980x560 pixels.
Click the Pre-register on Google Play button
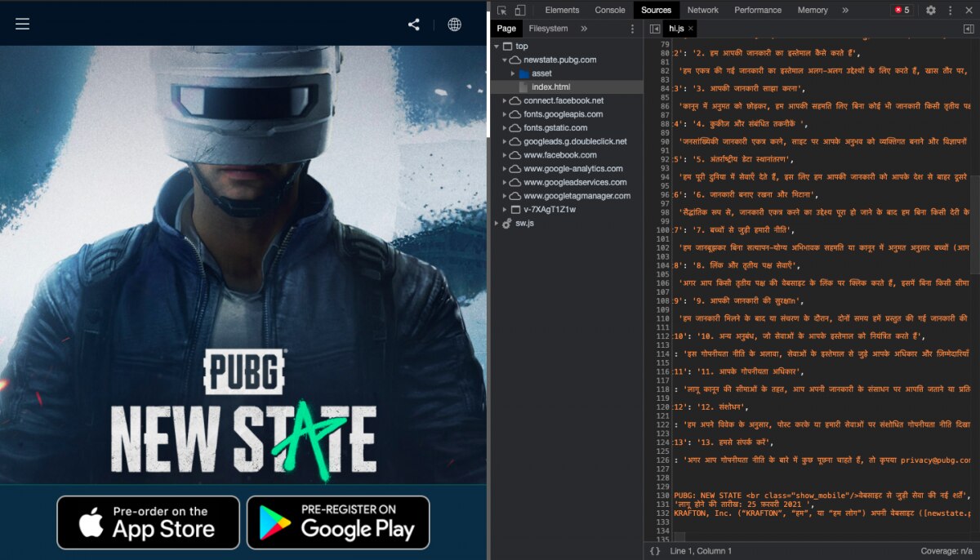coord(338,522)
